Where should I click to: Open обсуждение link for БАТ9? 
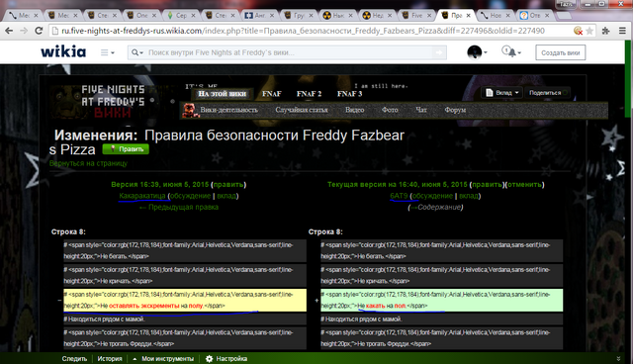coord(433,196)
